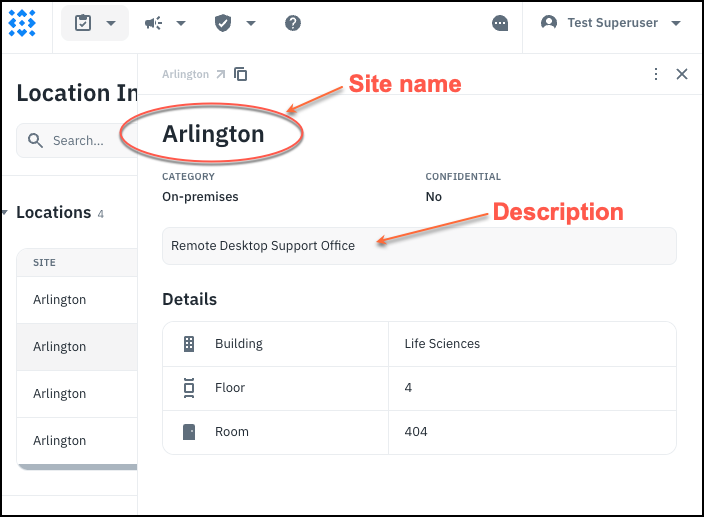Click the clipboard checklist icon
This screenshot has height=517, width=704.
pos(84,23)
